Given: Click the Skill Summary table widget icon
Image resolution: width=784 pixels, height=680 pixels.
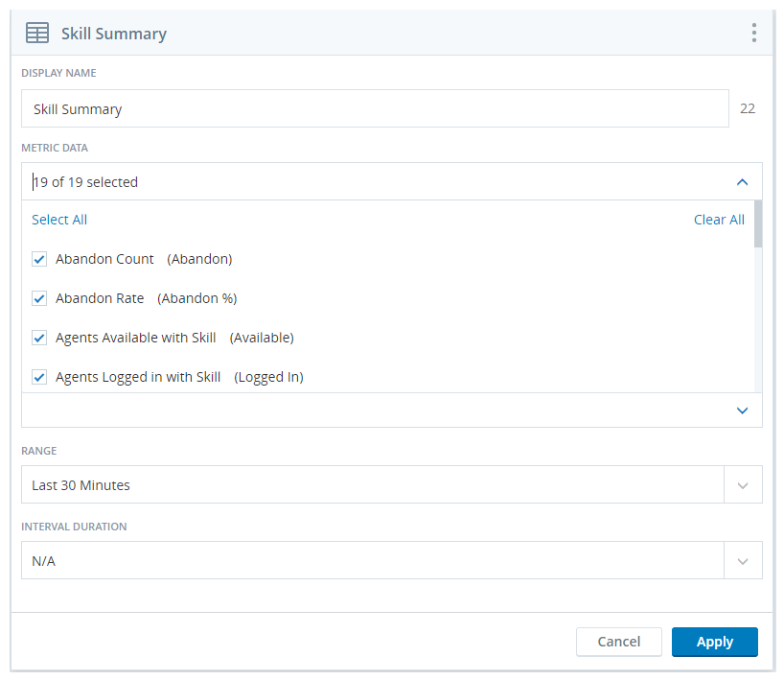Looking at the screenshot, I should tap(37, 33).
